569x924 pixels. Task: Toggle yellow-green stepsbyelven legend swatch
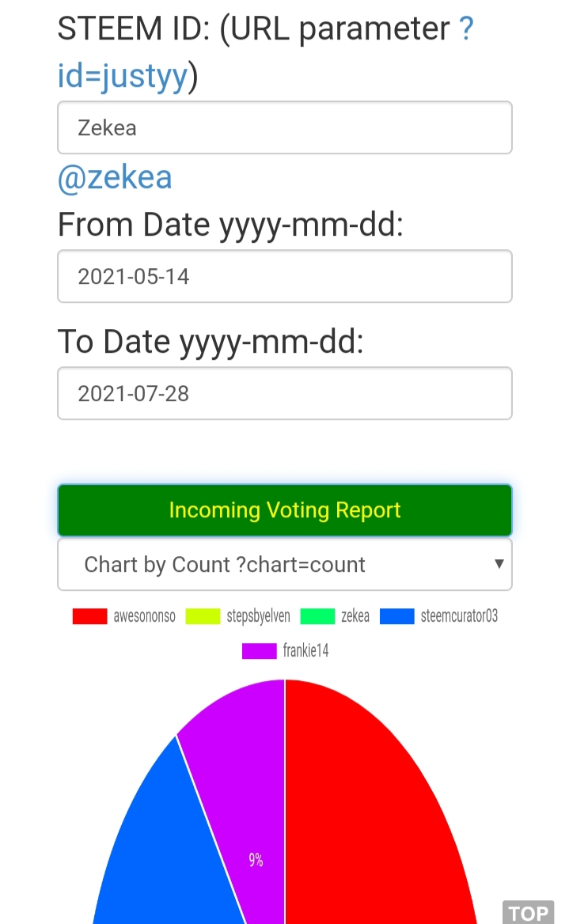203,616
